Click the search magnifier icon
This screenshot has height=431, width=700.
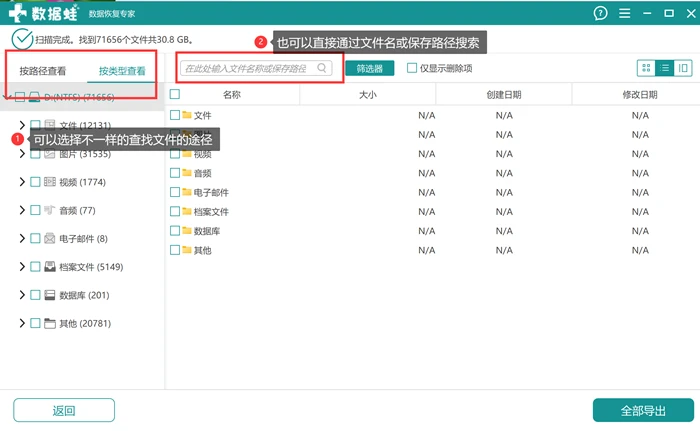pos(322,68)
